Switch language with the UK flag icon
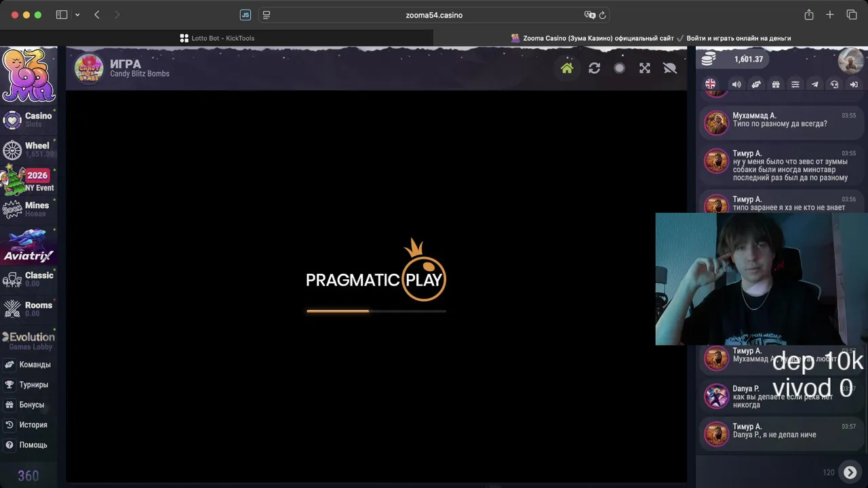Image resolution: width=868 pixels, height=488 pixels. (x=710, y=84)
